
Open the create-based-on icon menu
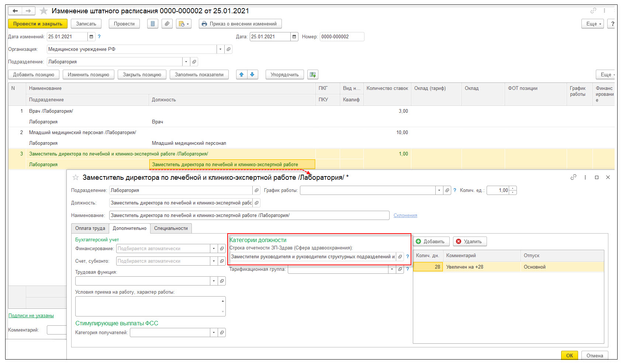click(184, 24)
